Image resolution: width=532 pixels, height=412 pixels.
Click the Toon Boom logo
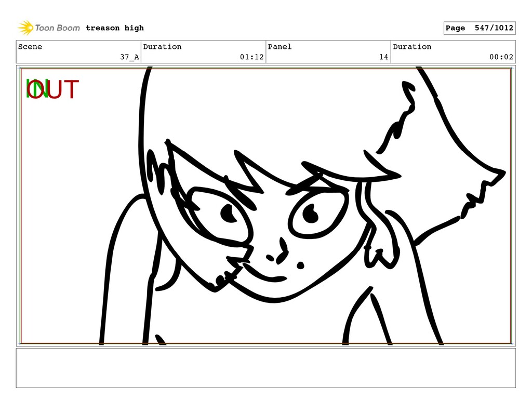tap(49, 28)
